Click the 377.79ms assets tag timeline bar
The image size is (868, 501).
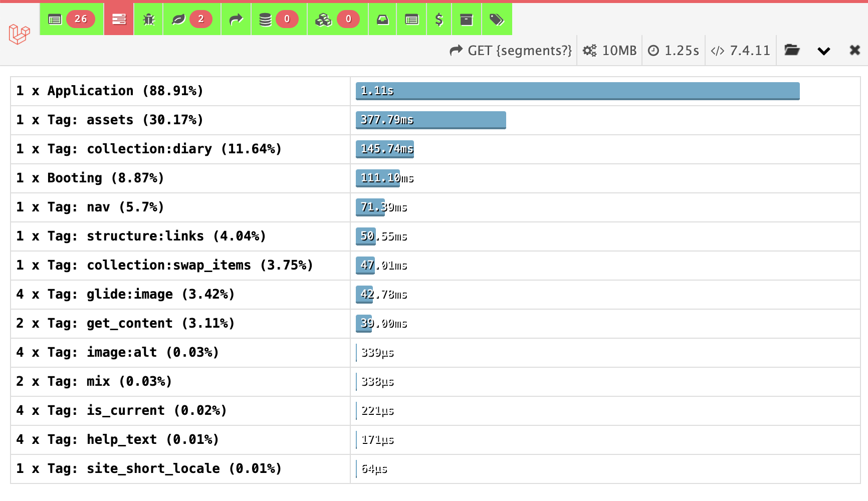pos(430,120)
